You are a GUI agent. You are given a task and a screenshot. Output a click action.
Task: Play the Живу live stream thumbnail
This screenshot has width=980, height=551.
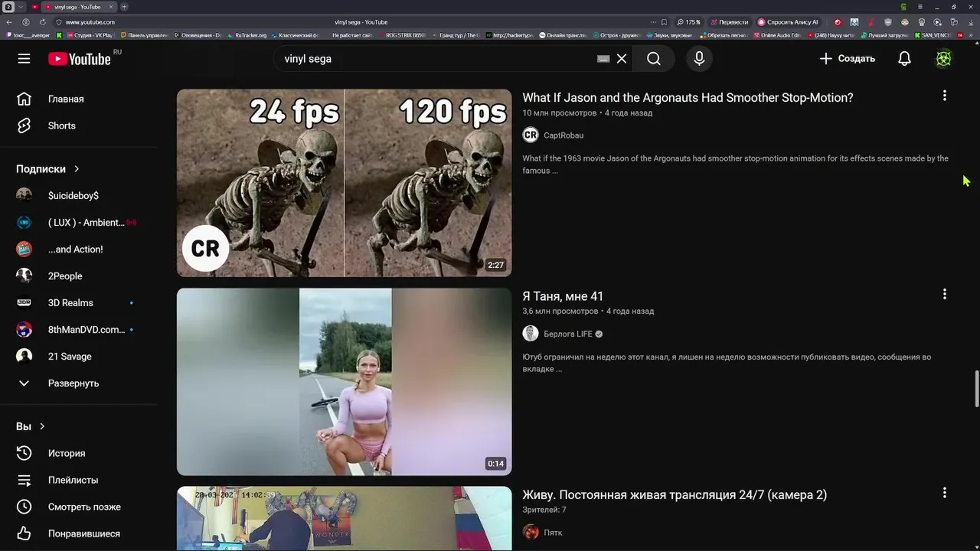click(345, 518)
